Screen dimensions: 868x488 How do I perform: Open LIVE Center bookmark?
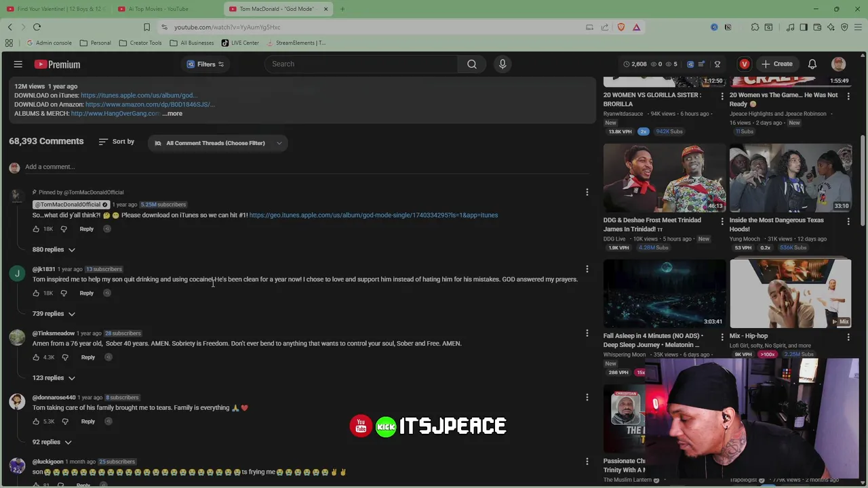click(x=240, y=43)
